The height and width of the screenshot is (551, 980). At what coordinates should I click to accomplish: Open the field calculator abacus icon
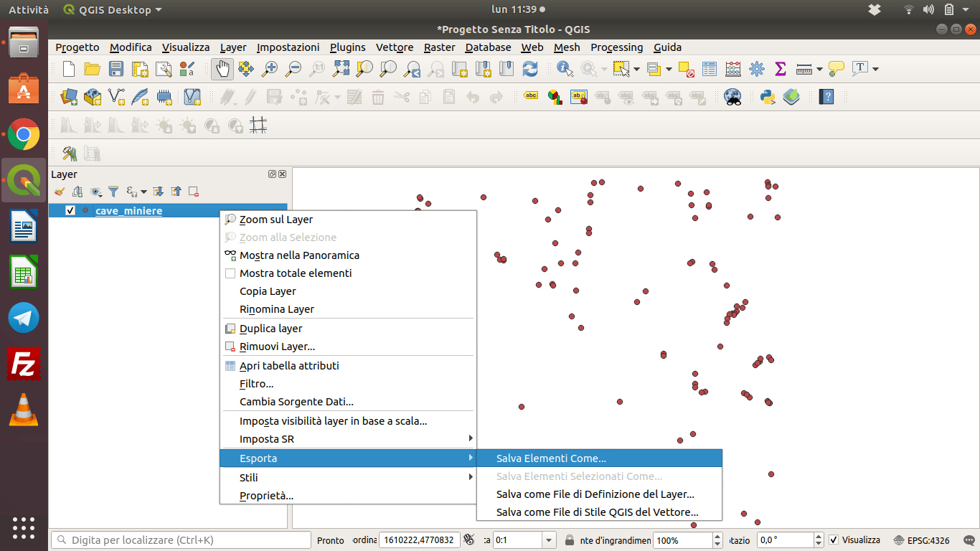coord(733,69)
